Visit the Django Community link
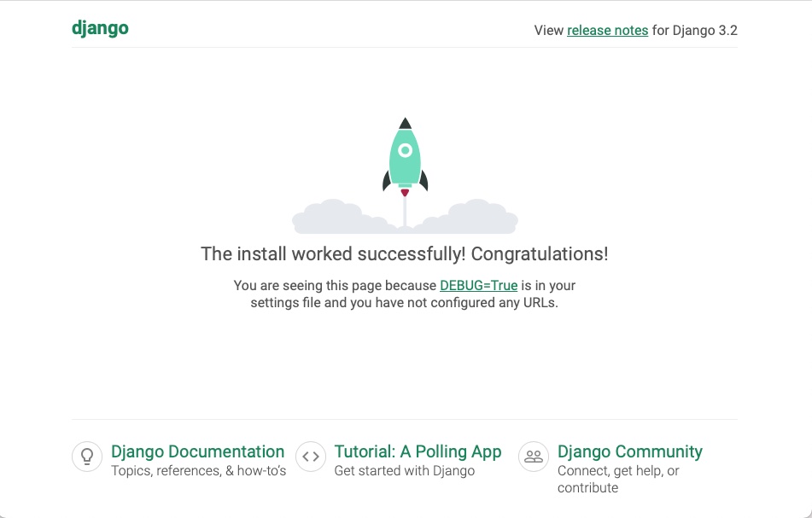812x518 pixels. [630, 451]
